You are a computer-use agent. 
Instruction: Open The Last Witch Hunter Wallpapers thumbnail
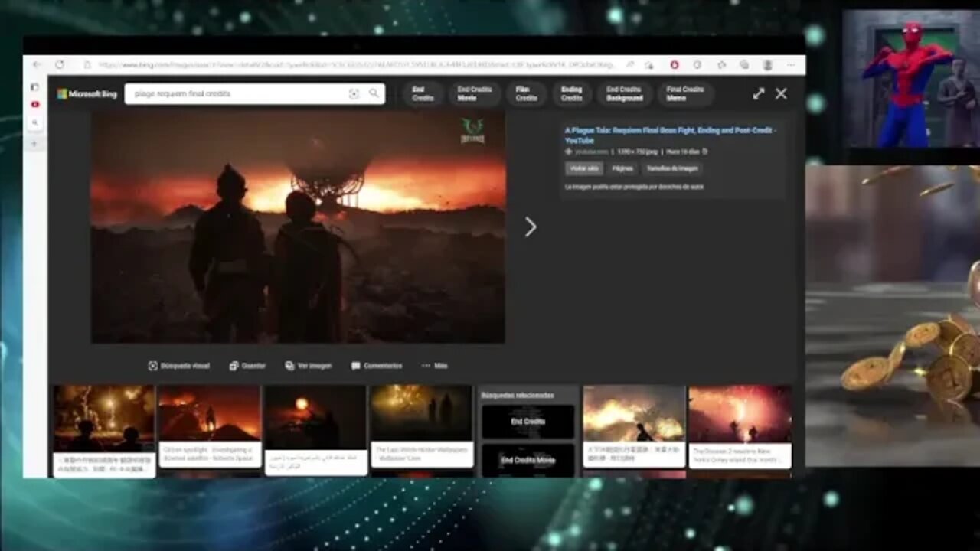coord(421,427)
